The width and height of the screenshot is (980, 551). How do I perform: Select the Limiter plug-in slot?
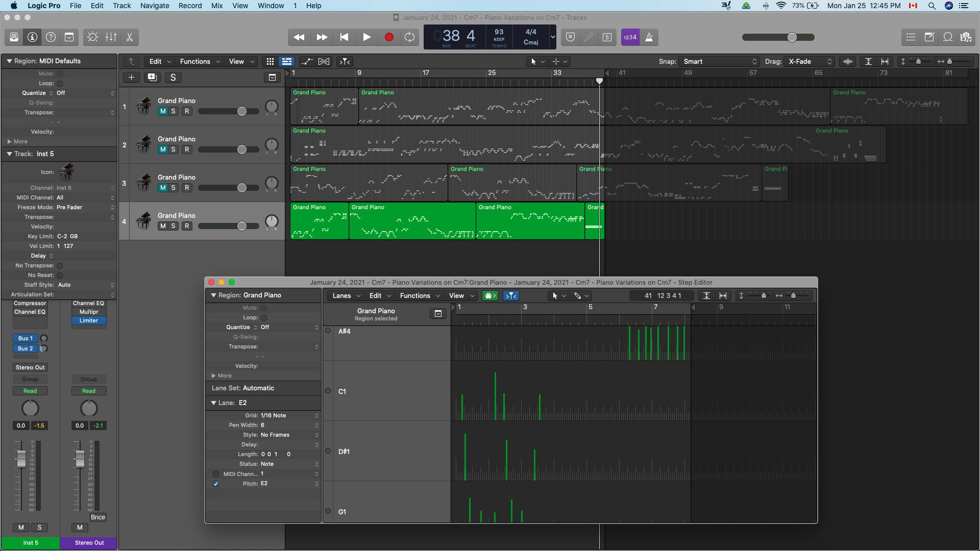point(89,320)
